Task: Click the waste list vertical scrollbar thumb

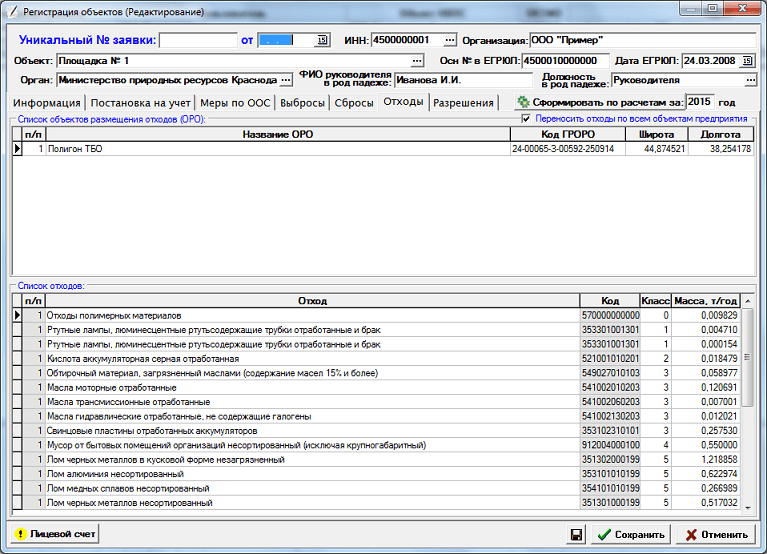Action: click(747, 357)
